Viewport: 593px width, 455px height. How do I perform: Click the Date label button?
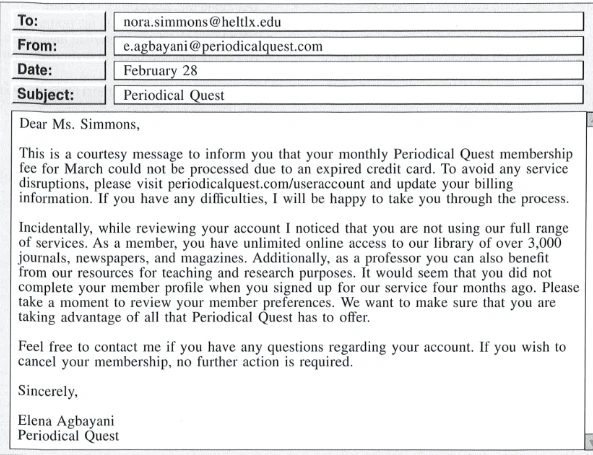pyautogui.click(x=59, y=70)
